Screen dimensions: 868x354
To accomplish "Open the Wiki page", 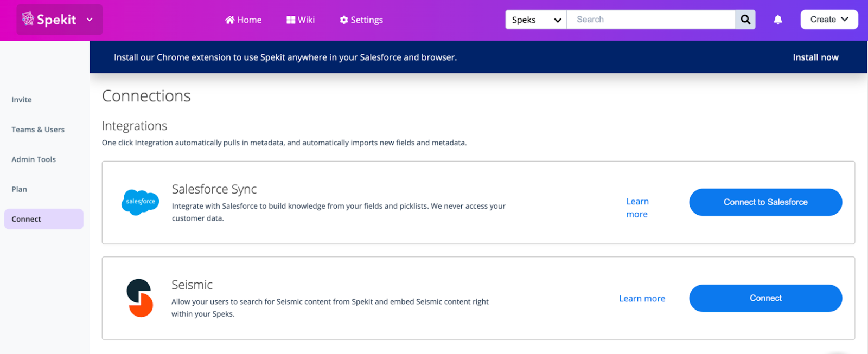I will (301, 20).
